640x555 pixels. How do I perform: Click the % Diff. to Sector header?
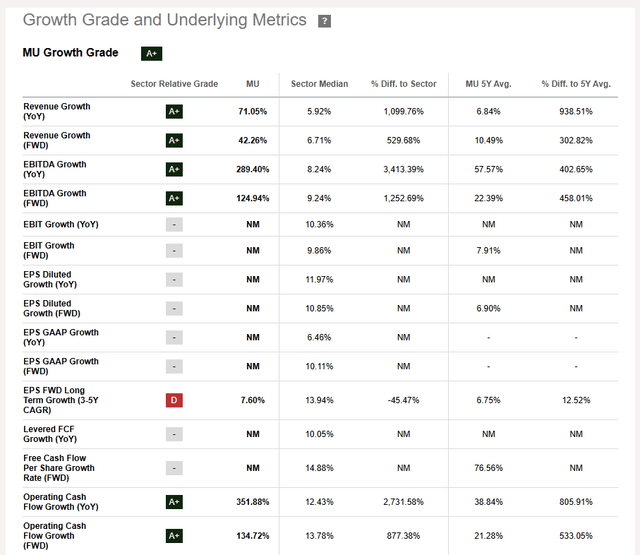(404, 84)
